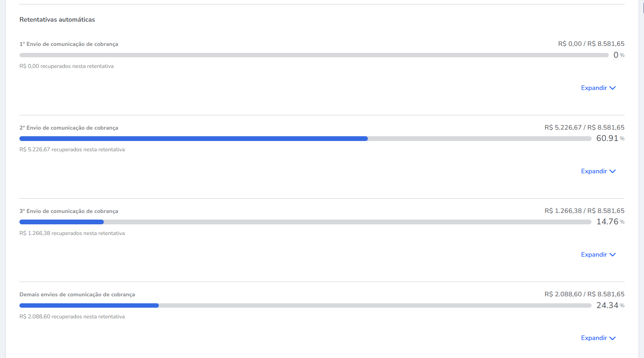The image size is (644, 358).
Task: Expand 1º Envio de comunicação via Expandir text
Action: (x=594, y=88)
